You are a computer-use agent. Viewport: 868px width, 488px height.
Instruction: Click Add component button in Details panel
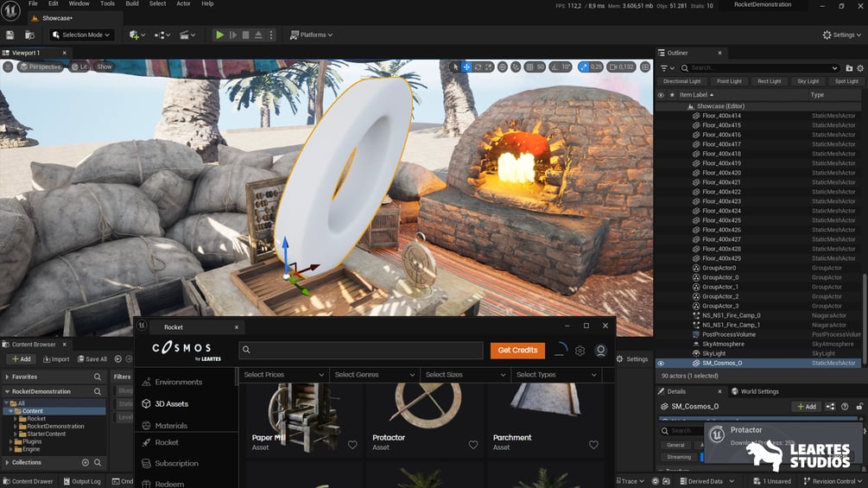pyautogui.click(x=806, y=407)
